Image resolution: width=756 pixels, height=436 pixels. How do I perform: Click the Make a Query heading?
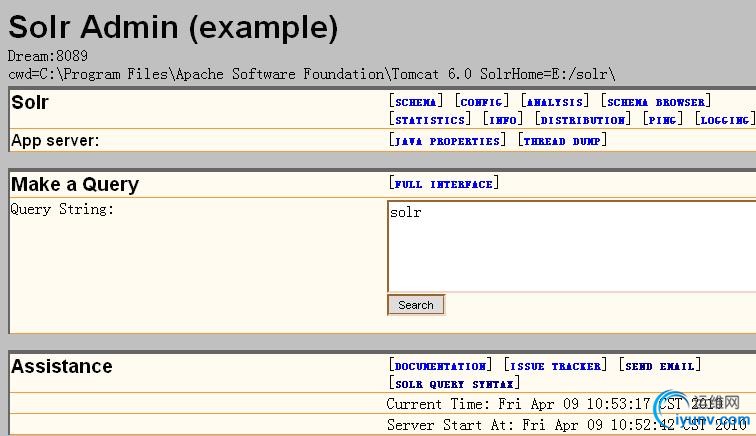tap(75, 184)
